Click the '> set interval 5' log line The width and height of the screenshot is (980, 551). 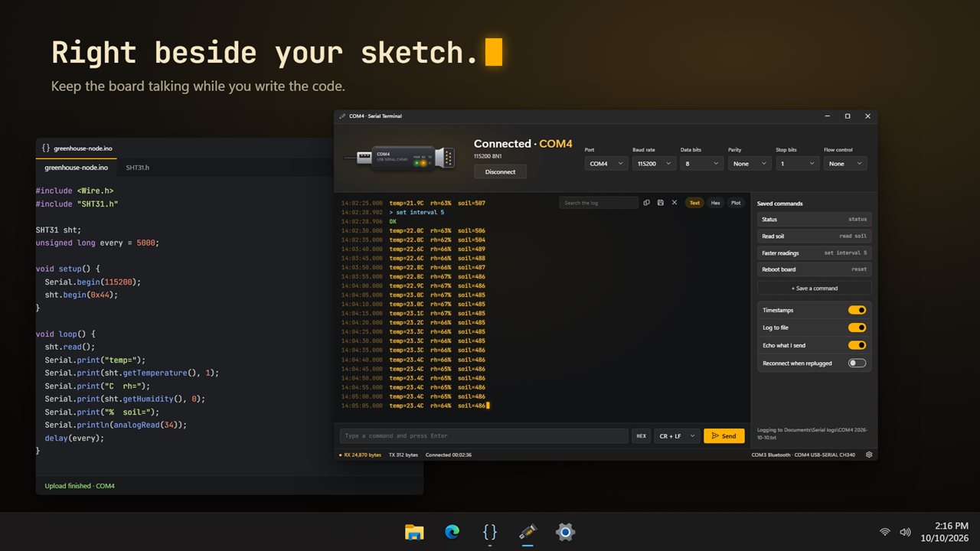click(x=416, y=212)
